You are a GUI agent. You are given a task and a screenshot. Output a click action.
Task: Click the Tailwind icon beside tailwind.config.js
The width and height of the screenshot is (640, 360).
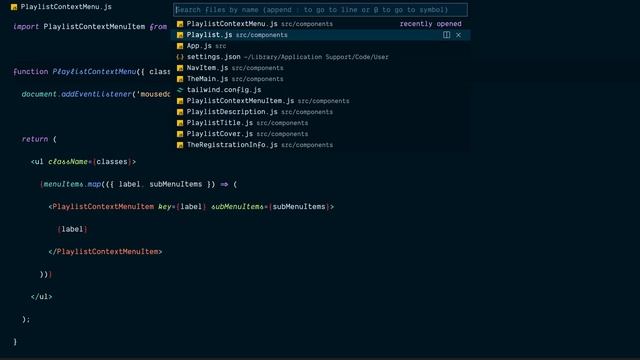tap(180, 90)
